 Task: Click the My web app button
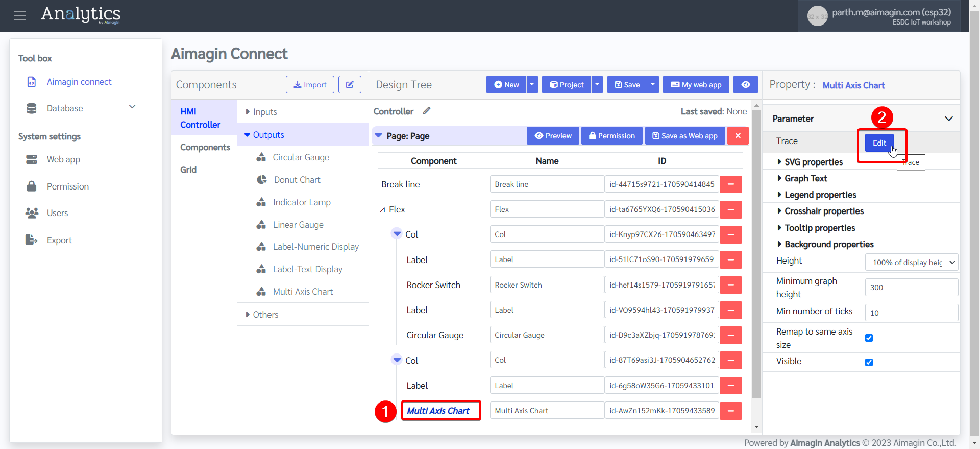696,85
